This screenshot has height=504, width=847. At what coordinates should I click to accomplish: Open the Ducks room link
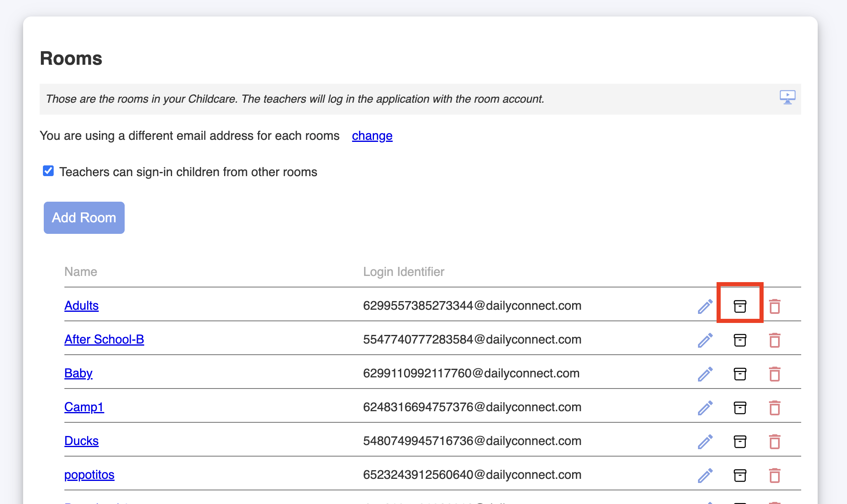tap(81, 441)
